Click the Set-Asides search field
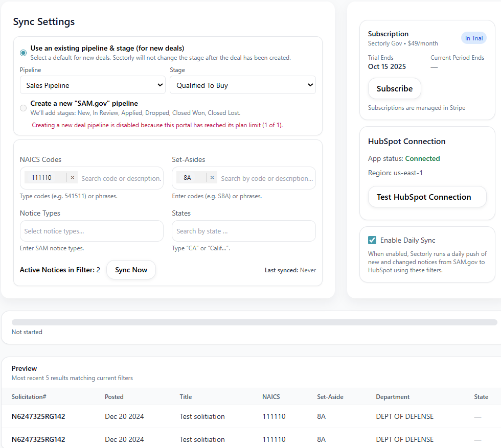 point(266,178)
